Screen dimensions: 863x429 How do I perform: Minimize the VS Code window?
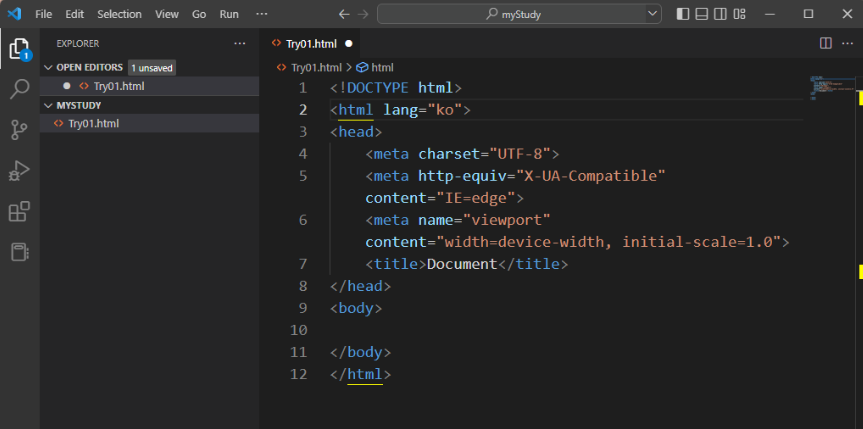[769, 14]
